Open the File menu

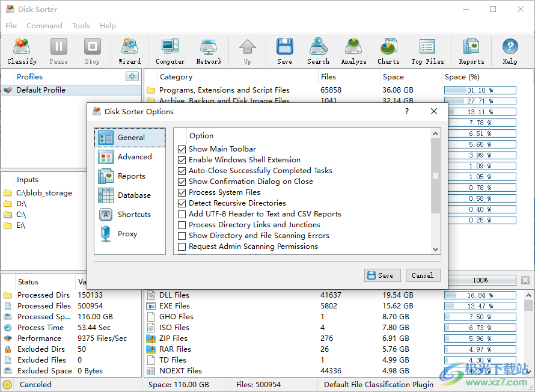(11, 26)
